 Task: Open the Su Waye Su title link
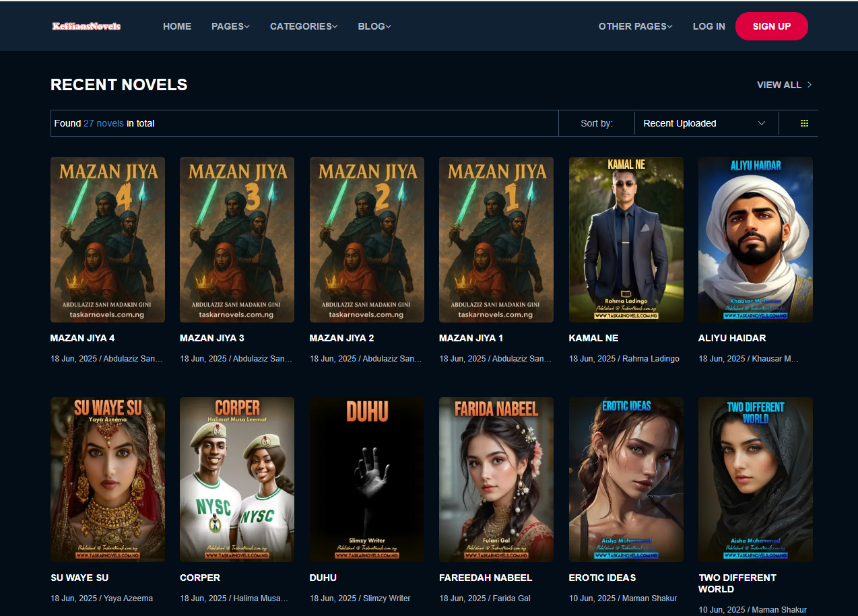click(79, 578)
